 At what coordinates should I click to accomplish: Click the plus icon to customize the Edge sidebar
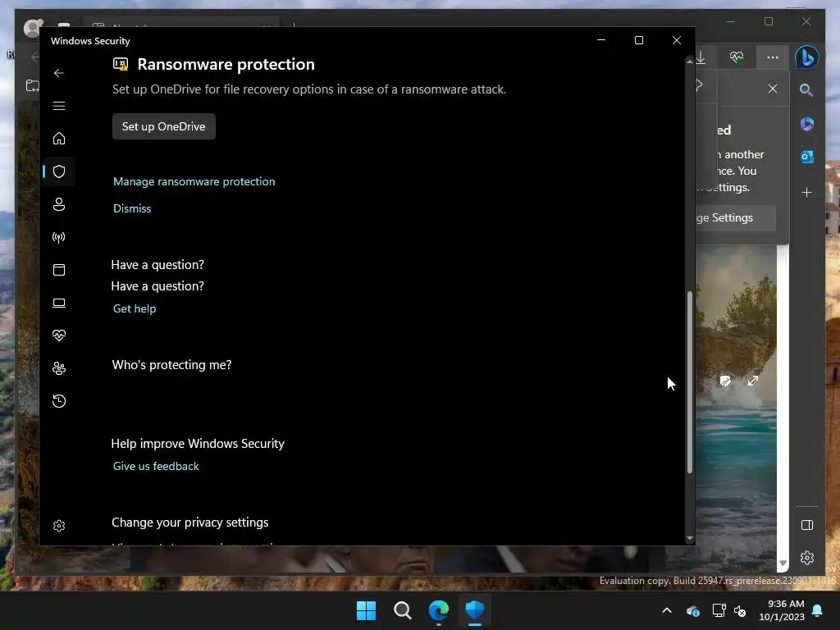(x=807, y=192)
